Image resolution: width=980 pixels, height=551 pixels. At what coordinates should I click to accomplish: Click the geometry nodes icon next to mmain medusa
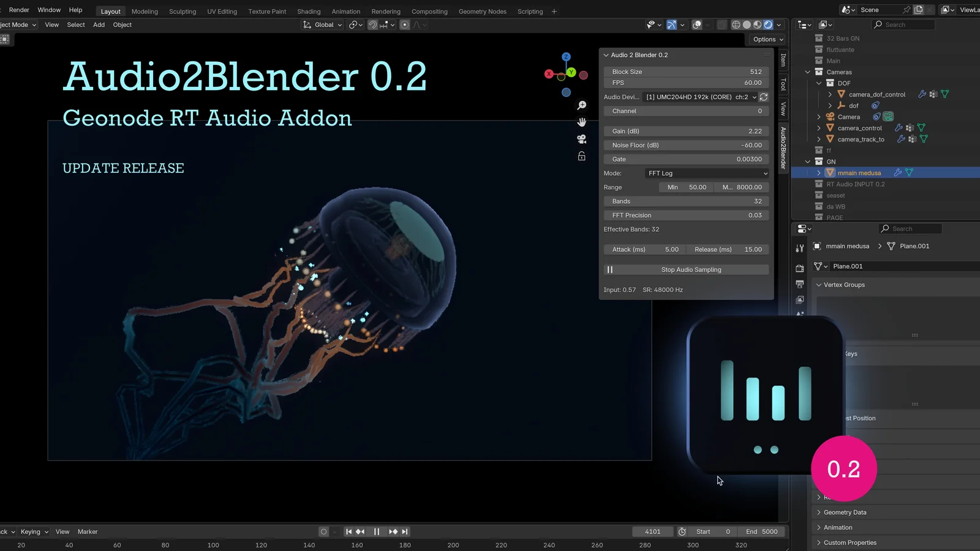tap(908, 173)
